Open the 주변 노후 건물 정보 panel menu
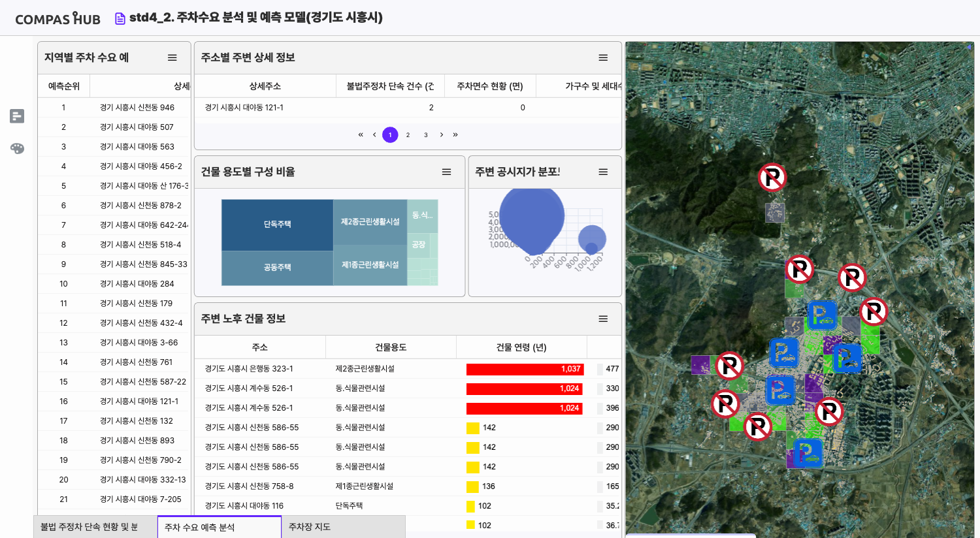 (x=603, y=319)
